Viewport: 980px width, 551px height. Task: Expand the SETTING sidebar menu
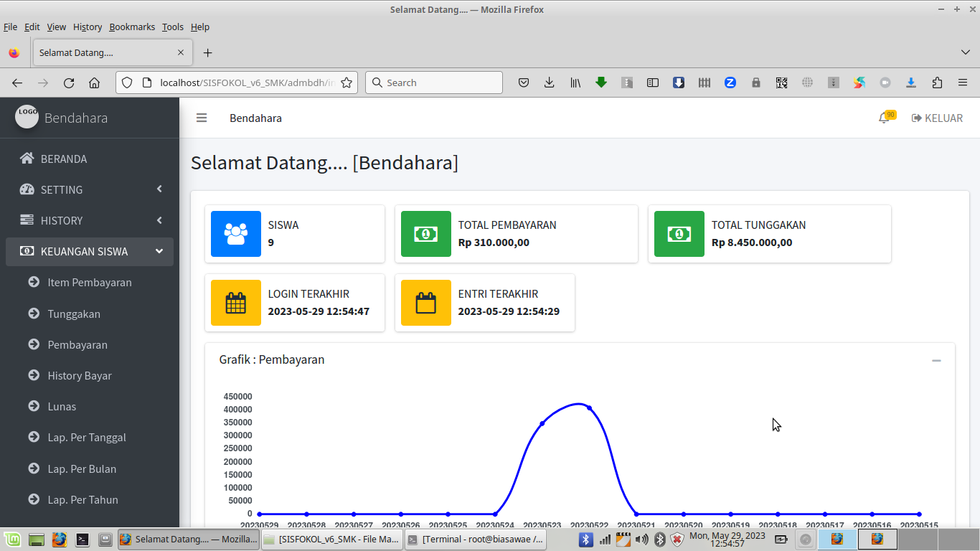(90, 189)
